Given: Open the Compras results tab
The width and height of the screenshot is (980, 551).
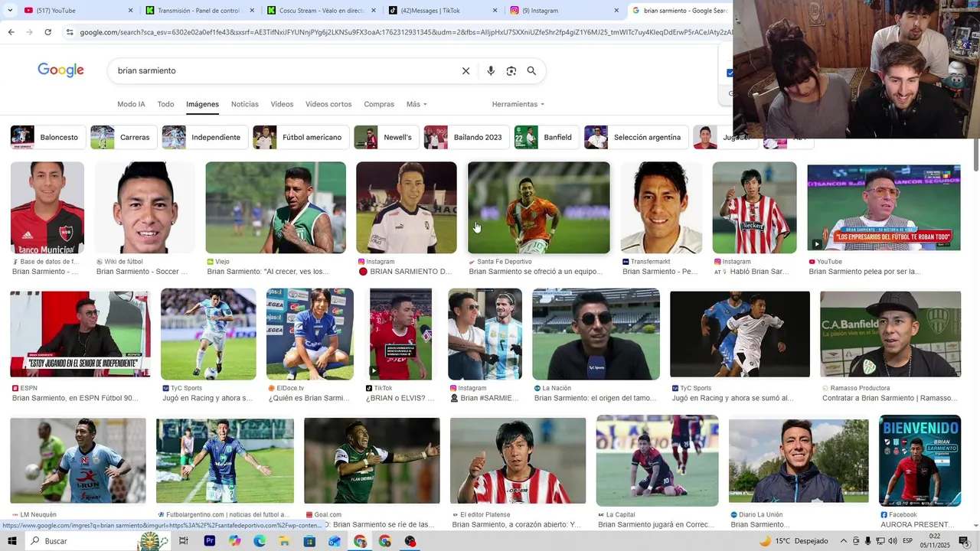Looking at the screenshot, I should (379, 104).
